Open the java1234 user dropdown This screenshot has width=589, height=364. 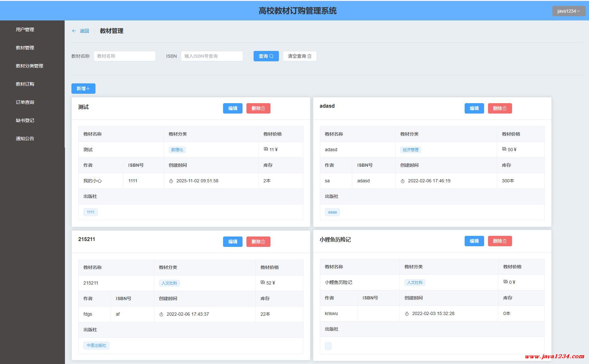pos(569,11)
